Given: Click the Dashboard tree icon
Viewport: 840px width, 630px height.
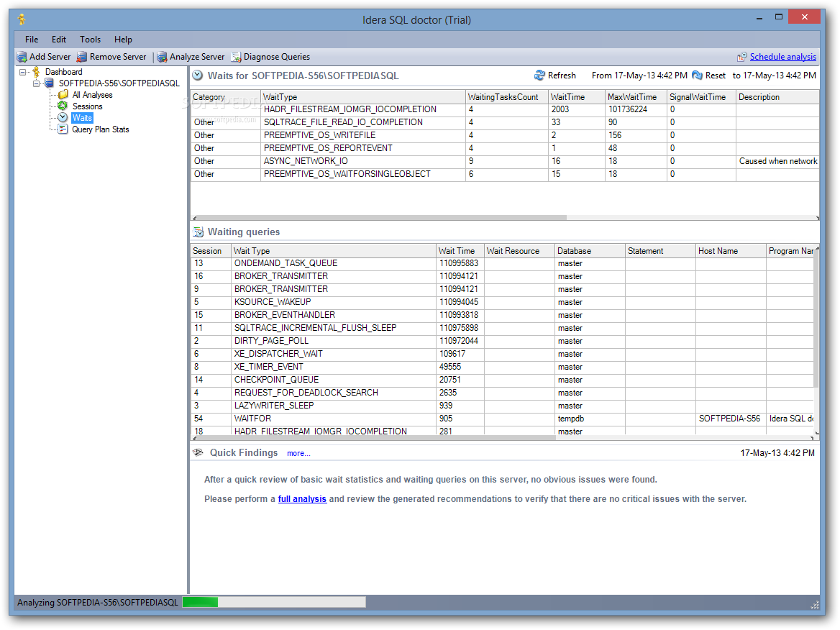Looking at the screenshot, I should (37, 72).
